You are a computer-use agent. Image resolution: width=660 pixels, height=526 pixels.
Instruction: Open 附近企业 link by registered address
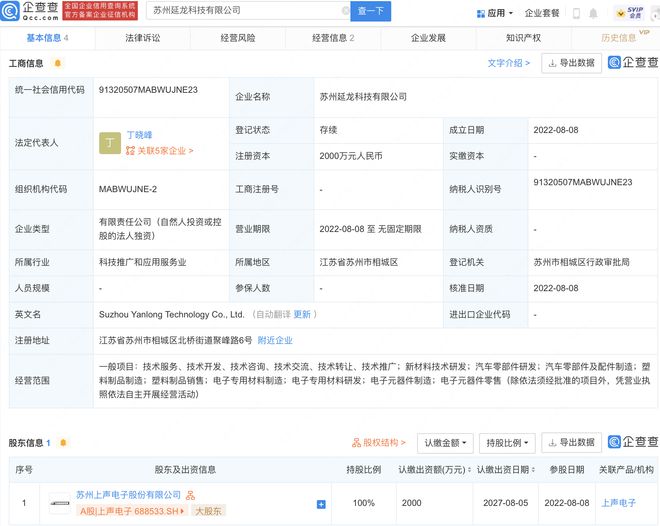tap(275, 340)
